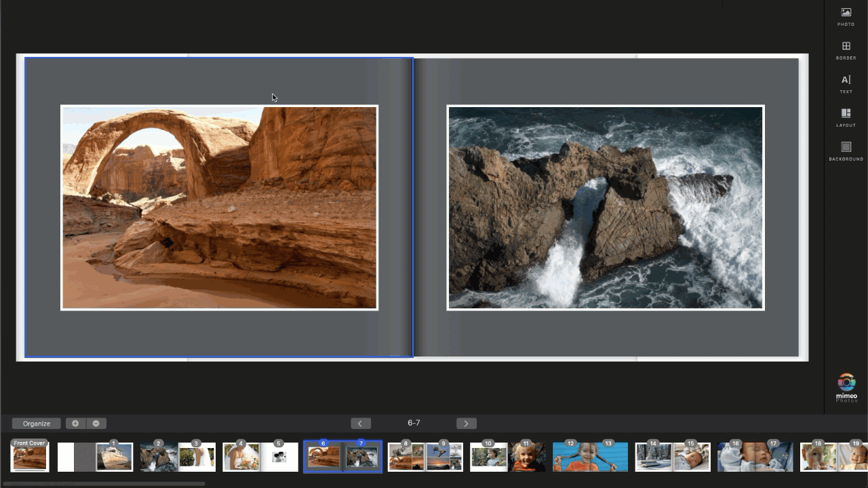Select the page 9 thumbnail
Image resolution: width=868 pixels, height=488 pixels.
[445, 457]
